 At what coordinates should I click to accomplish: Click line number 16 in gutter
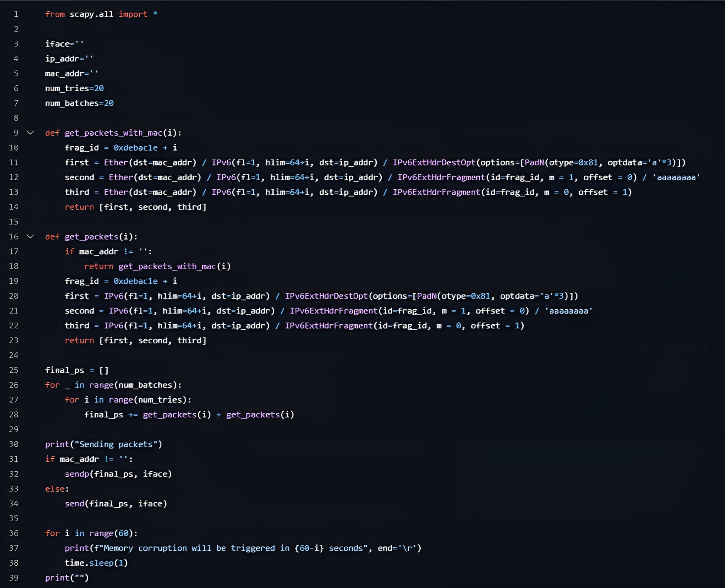click(14, 236)
